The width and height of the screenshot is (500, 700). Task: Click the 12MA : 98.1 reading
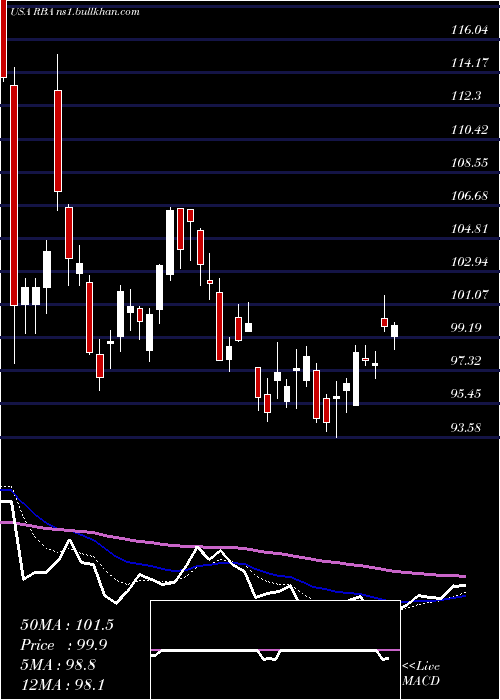[x=64, y=684]
